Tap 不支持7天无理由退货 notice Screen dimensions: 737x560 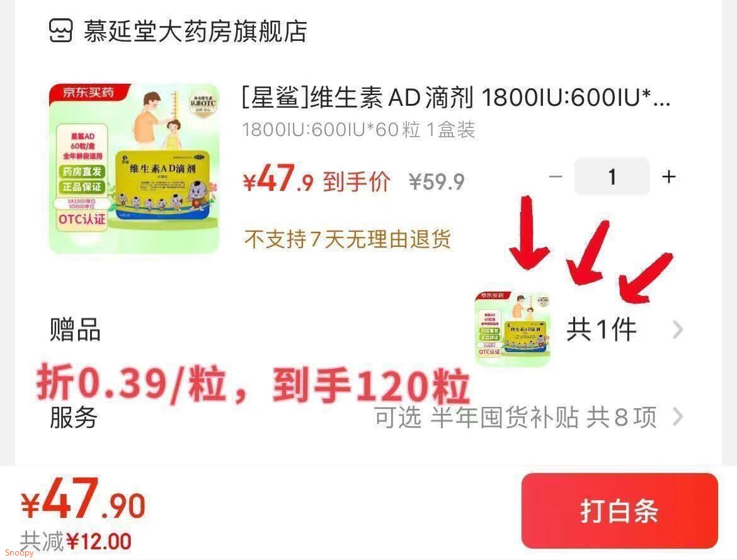point(348,239)
